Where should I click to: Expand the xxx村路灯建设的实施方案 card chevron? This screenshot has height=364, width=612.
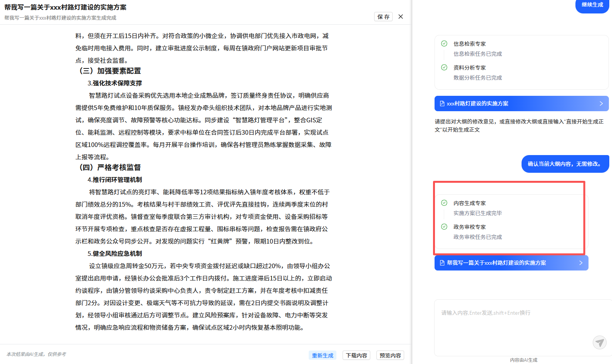(601, 104)
